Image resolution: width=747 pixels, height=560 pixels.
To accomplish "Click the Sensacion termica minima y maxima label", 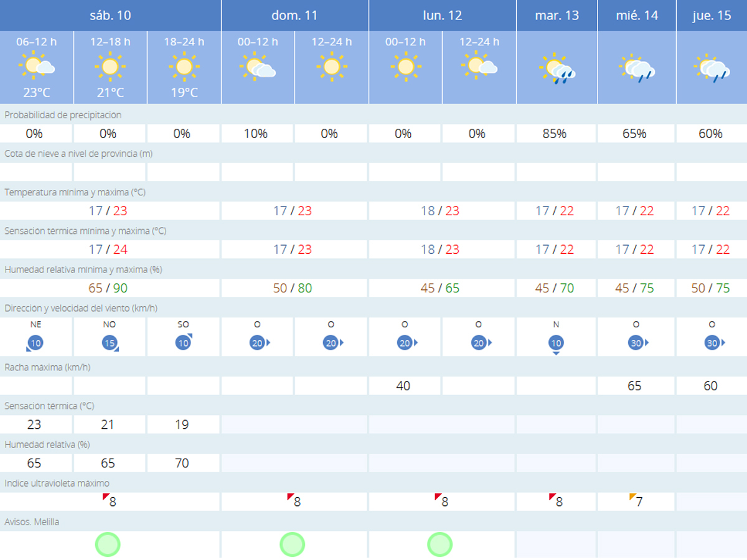I will (85, 231).
